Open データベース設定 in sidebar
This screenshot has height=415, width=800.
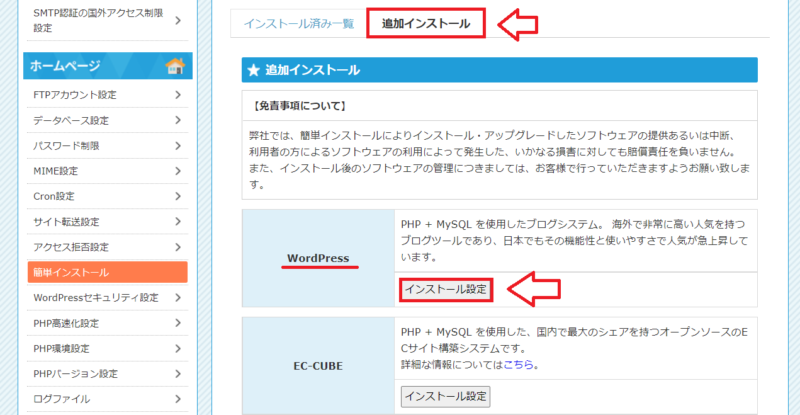click(107, 120)
